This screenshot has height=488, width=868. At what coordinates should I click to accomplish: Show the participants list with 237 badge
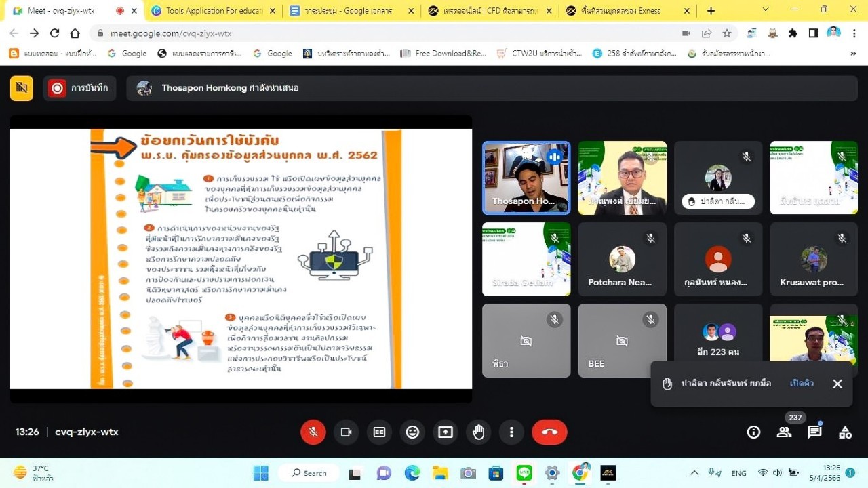click(x=784, y=432)
